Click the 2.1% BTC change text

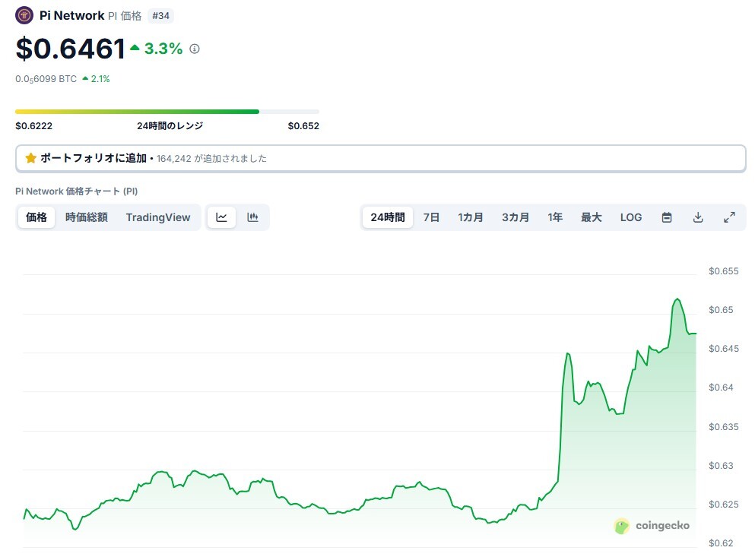(100, 79)
